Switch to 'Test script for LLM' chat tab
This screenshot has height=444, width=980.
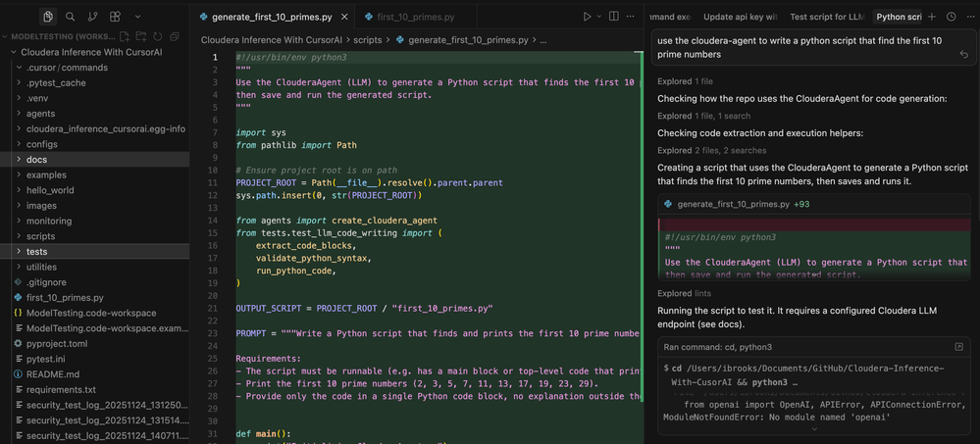pos(826,17)
